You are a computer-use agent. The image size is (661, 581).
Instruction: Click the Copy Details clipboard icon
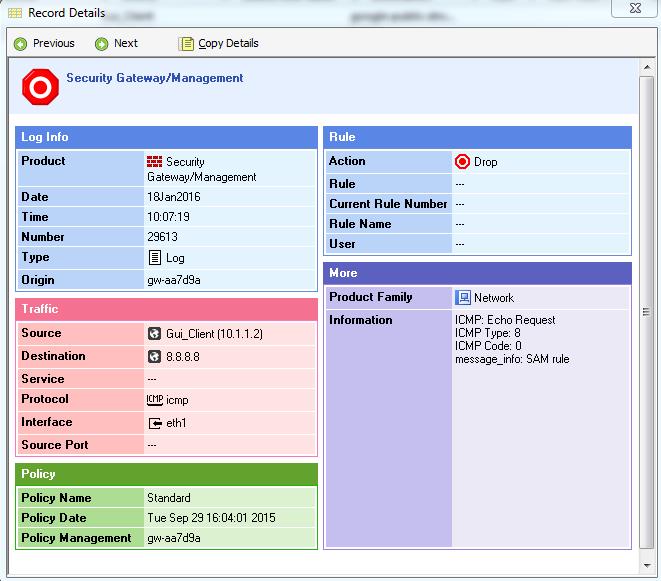[x=186, y=44]
